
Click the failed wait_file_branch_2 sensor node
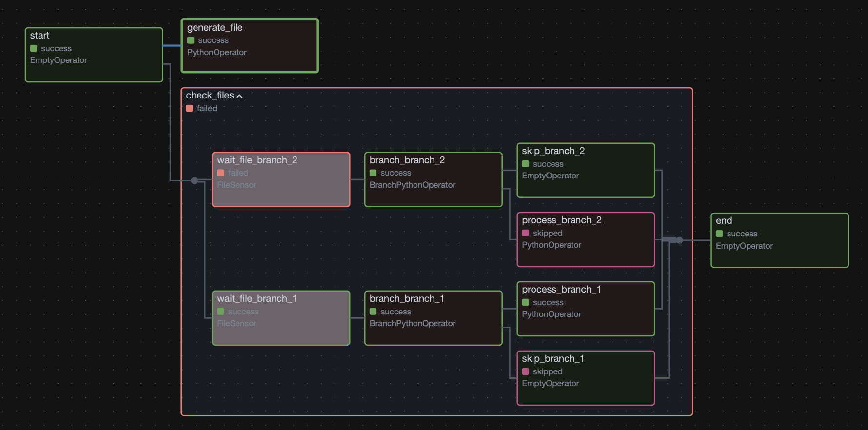point(281,179)
